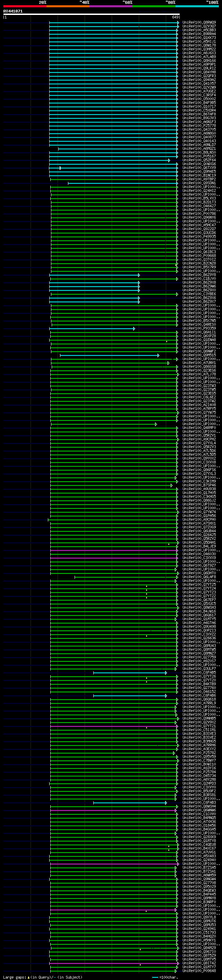This screenshot has height=980, width=222.
Task: Open hit UniRef100_B9RRA4
Action: (199, 34)
